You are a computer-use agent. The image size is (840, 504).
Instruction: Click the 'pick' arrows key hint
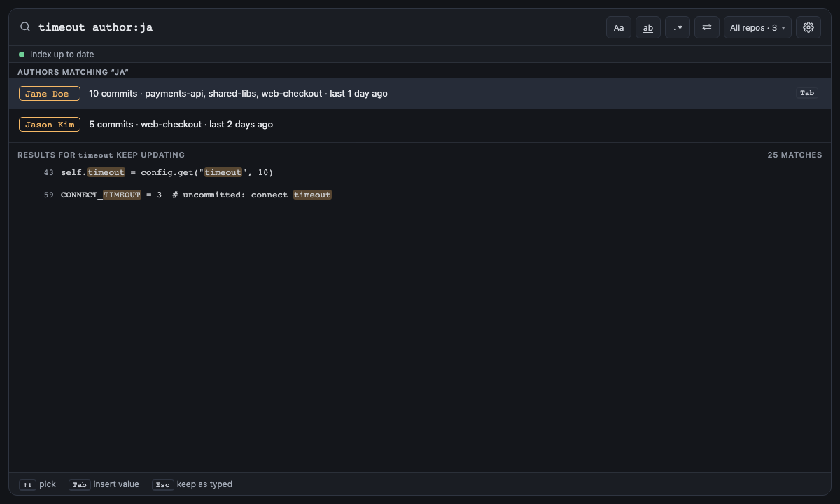pyautogui.click(x=38, y=484)
